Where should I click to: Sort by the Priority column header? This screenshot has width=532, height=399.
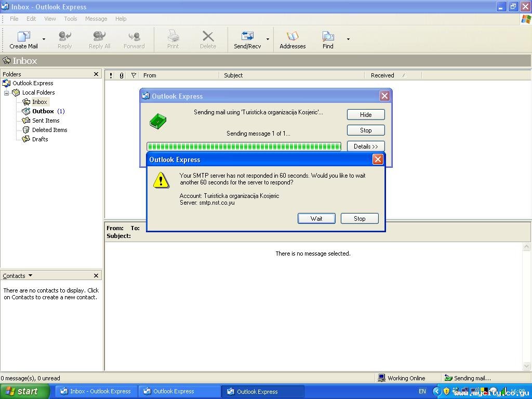pos(111,75)
